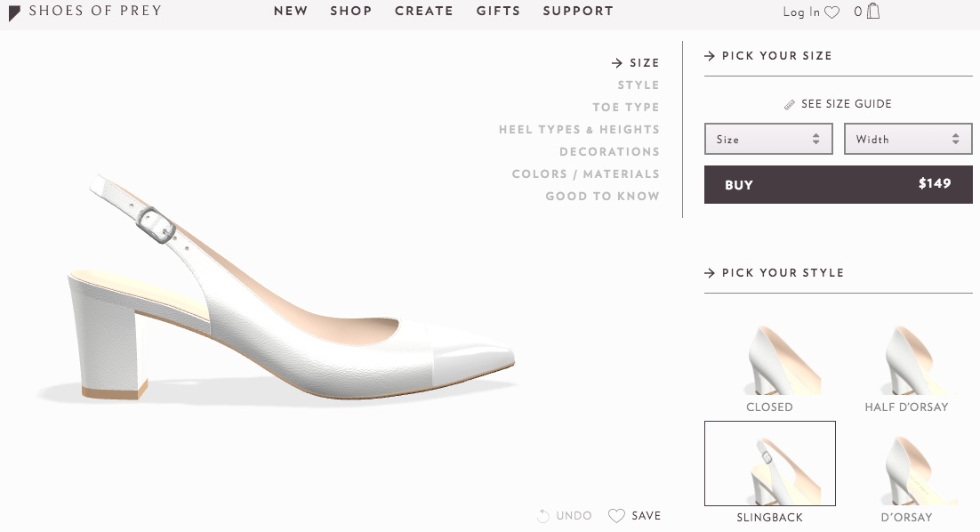
Task: Pick the D'Orsay style thumbnail
Action: pyautogui.click(x=906, y=472)
